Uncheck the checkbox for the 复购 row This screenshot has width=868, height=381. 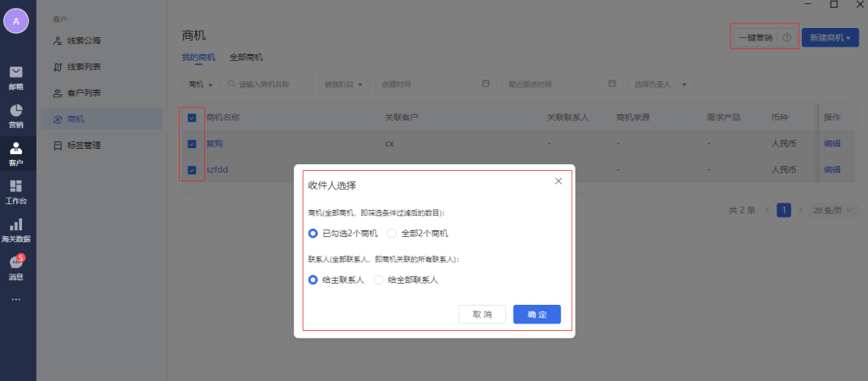point(192,144)
